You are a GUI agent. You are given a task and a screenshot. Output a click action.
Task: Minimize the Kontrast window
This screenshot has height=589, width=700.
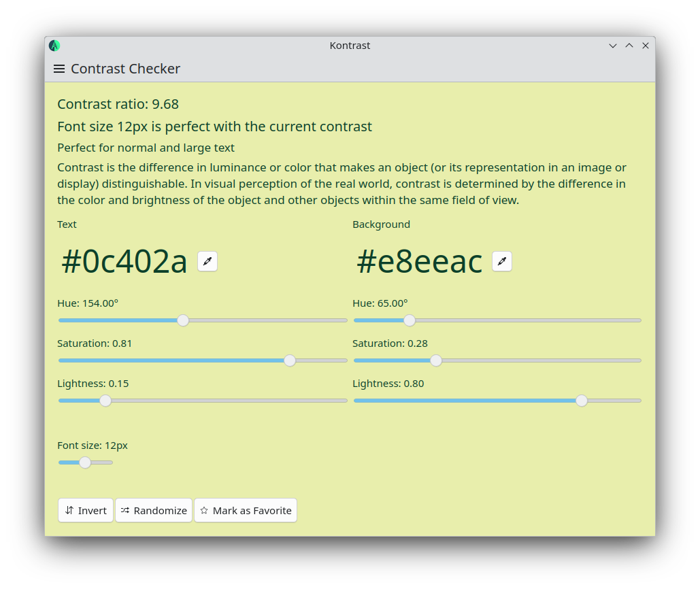pyautogui.click(x=613, y=46)
